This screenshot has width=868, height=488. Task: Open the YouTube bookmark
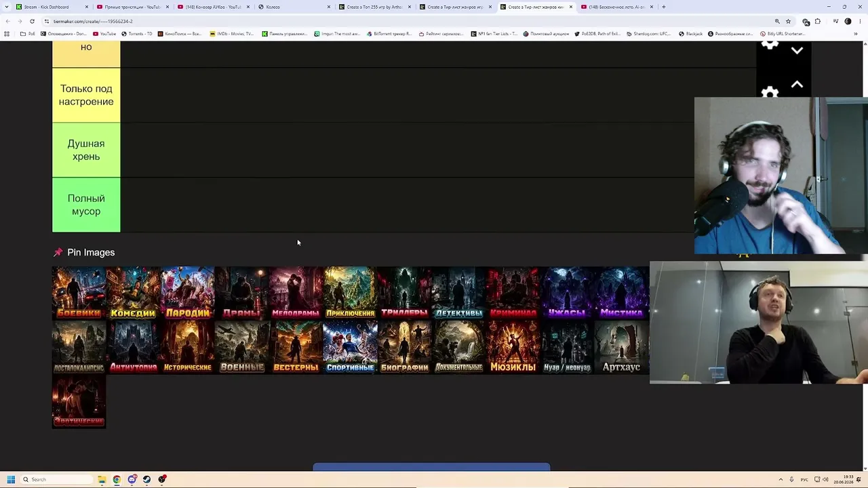pyautogui.click(x=104, y=34)
